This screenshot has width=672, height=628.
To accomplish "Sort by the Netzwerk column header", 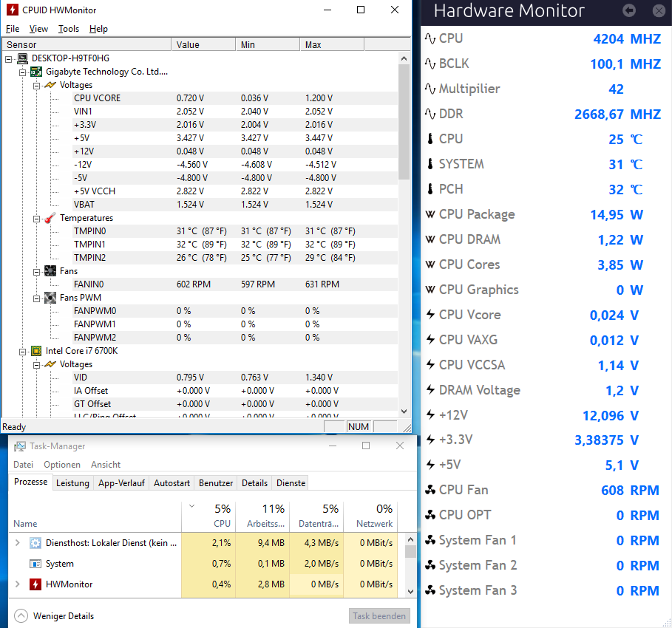I will [x=370, y=516].
